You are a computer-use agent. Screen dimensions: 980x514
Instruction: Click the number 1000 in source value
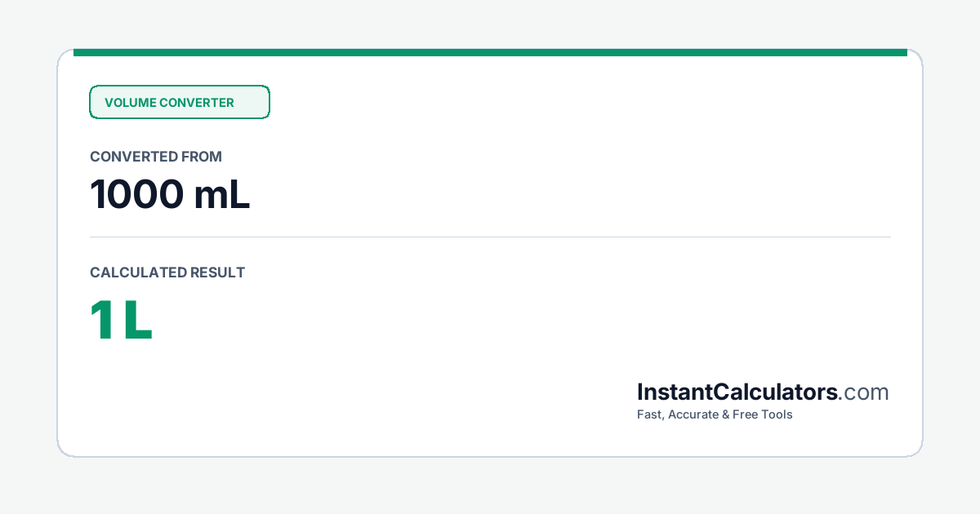(137, 194)
